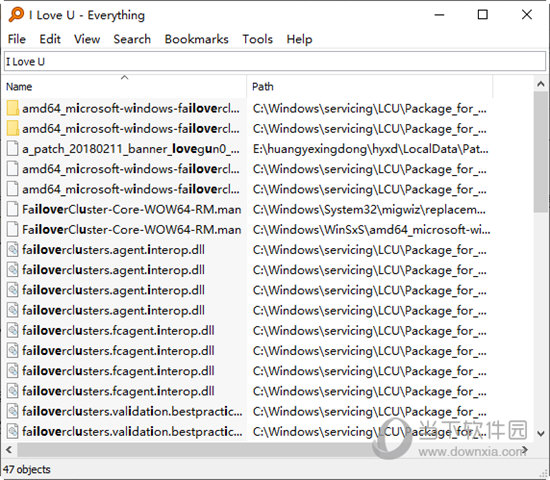The width and height of the screenshot is (550, 480).
Task: Open the Edit menu
Action: pyautogui.click(x=50, y=39)
